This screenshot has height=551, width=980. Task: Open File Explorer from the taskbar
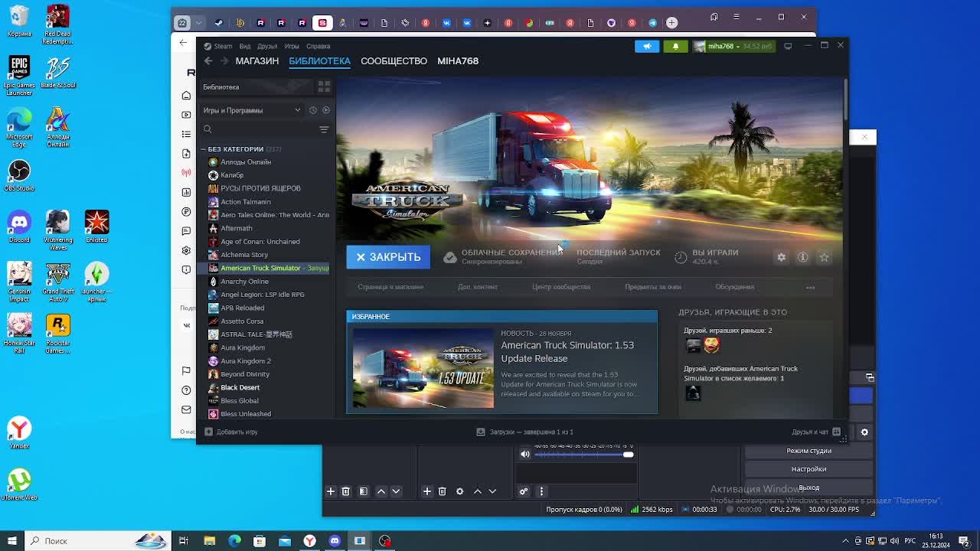(210, 541)
